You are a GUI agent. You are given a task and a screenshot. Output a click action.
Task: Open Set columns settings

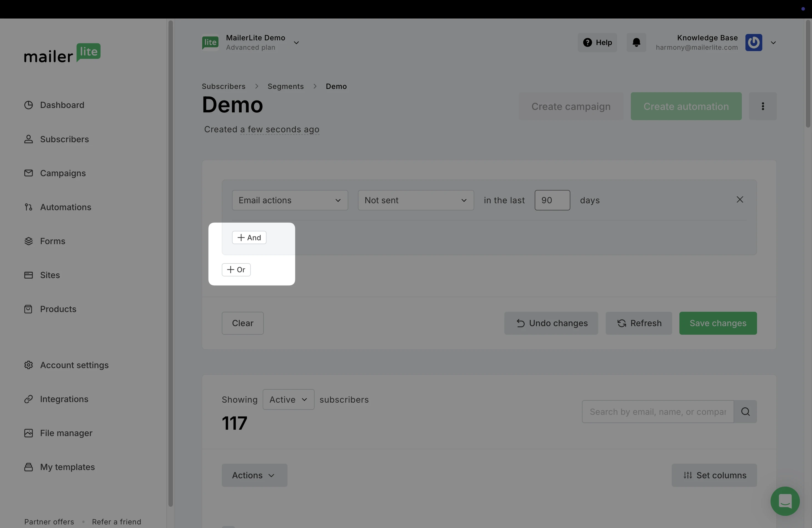pos(714,475)
